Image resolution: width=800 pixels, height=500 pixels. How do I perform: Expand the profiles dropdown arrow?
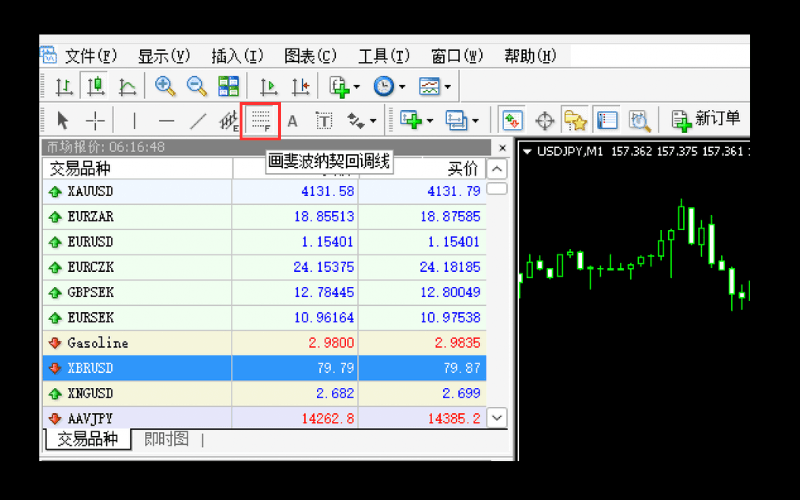tap(476, 121)
